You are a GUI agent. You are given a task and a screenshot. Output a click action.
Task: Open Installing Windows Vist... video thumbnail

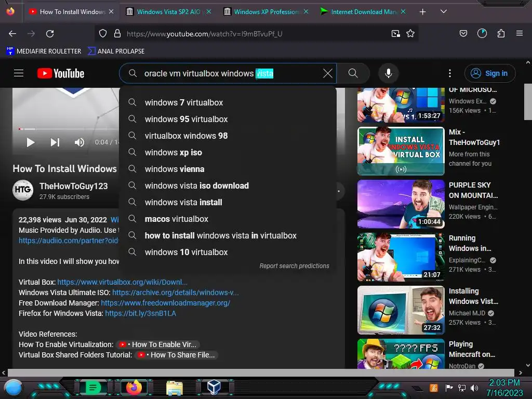401,310
